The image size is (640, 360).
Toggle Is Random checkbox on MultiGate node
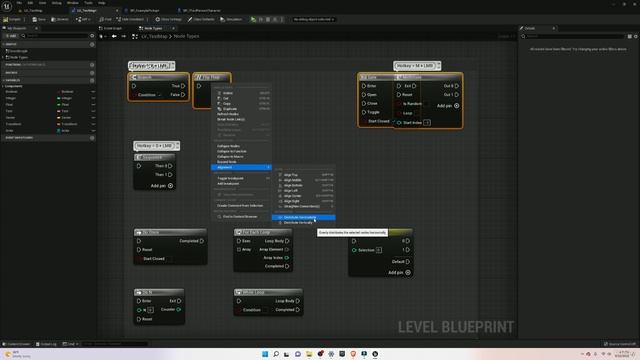click(426, 104)
